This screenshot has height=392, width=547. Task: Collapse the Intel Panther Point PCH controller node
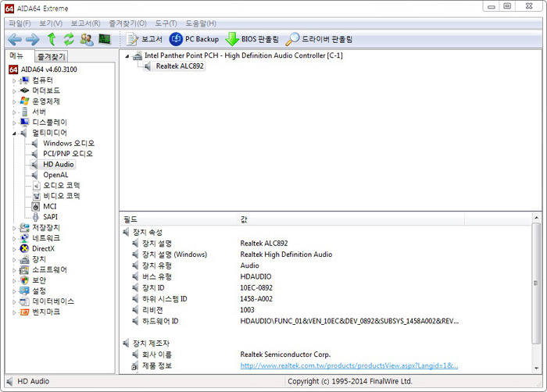pyautogui.click(x=127, y=55)
